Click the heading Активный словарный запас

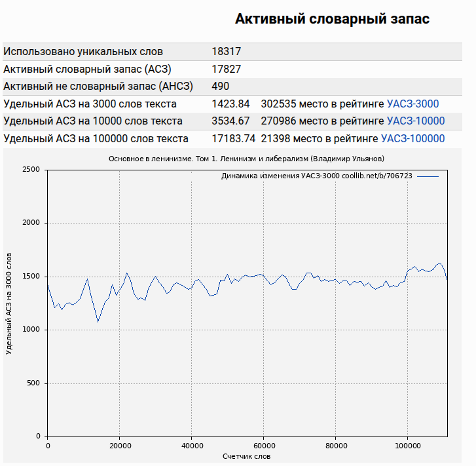coord(332,19)
